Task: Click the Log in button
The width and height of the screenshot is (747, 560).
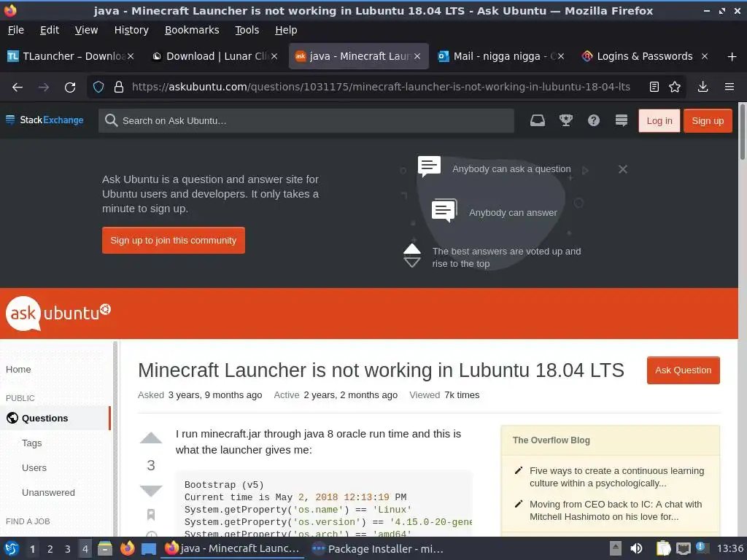Action: point(659,121)
